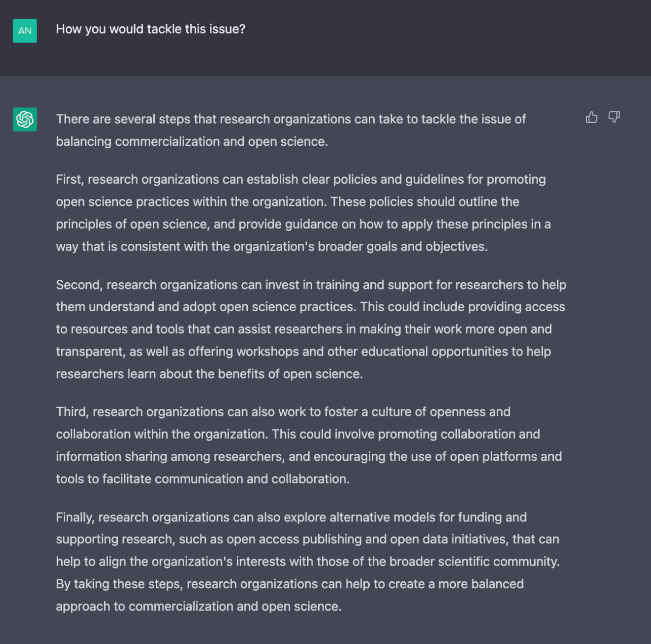Click the word 'Third,' in the response
Viewport: 651px width, 644px height.
point(72,412)
